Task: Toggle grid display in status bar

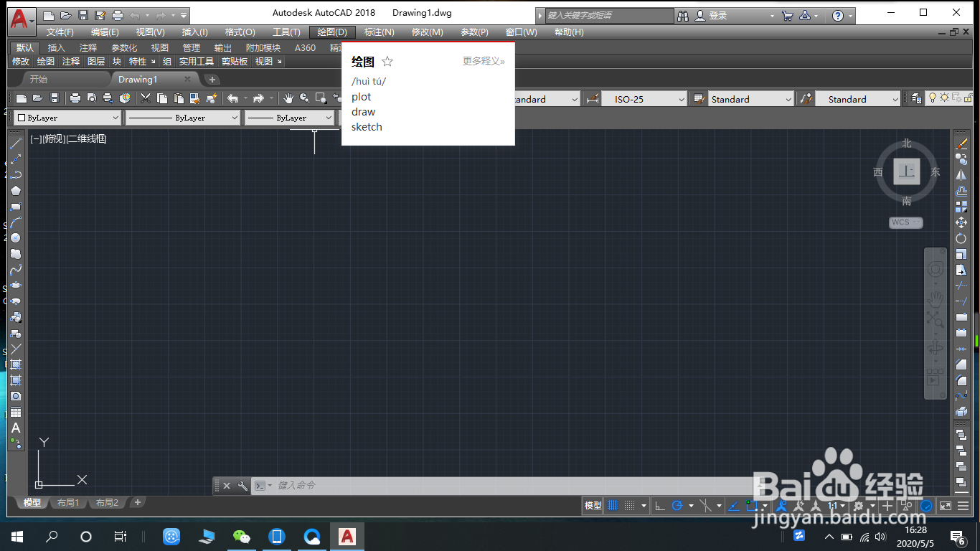Action: click(x=613, y=506)
